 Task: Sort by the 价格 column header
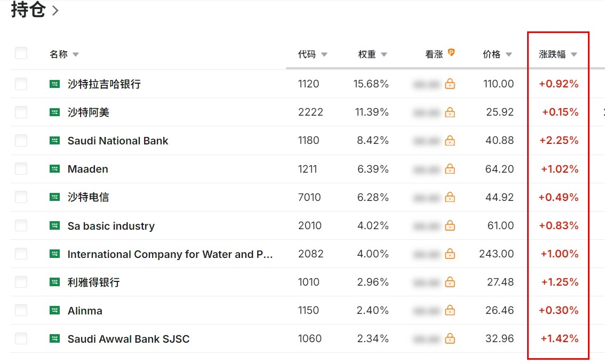[491, 54]
